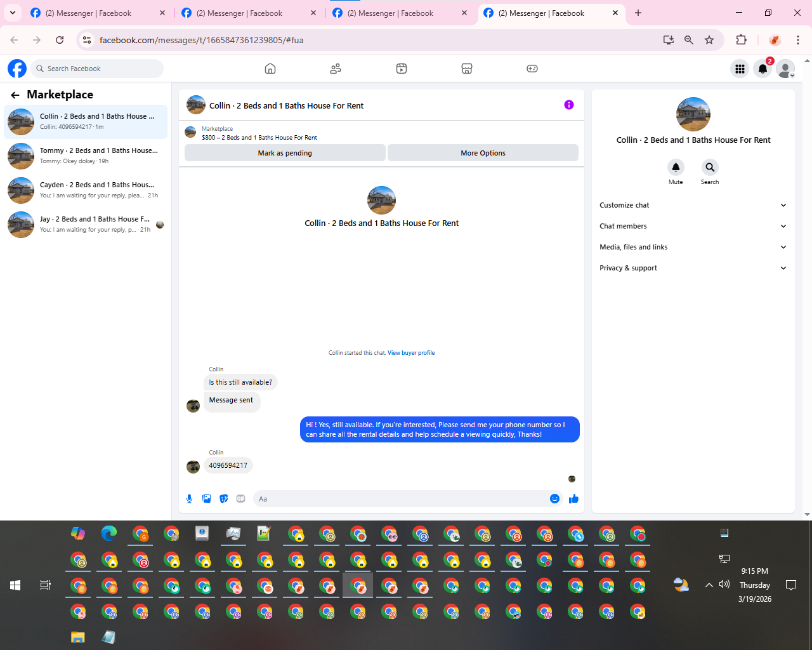
Task: Mute the conversation with the bell icon
Action: tap(676, 167)
